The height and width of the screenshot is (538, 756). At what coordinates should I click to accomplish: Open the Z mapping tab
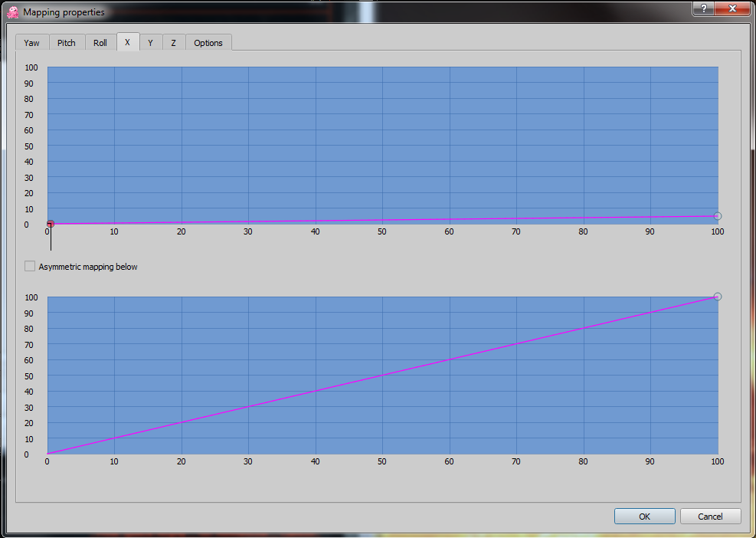click(174, 42)
